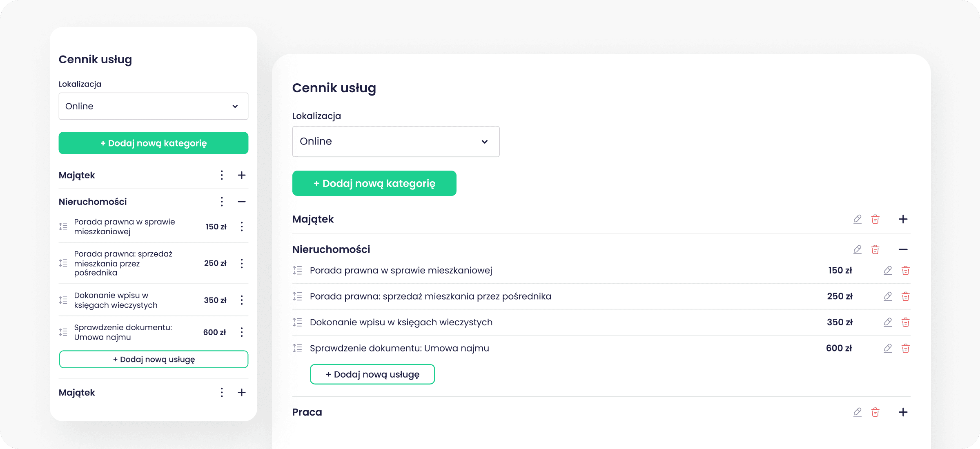Edit the Dokonanie wpisu service in right panel
This screenshot has width=980, height=449.
click(x=888, y=322)
